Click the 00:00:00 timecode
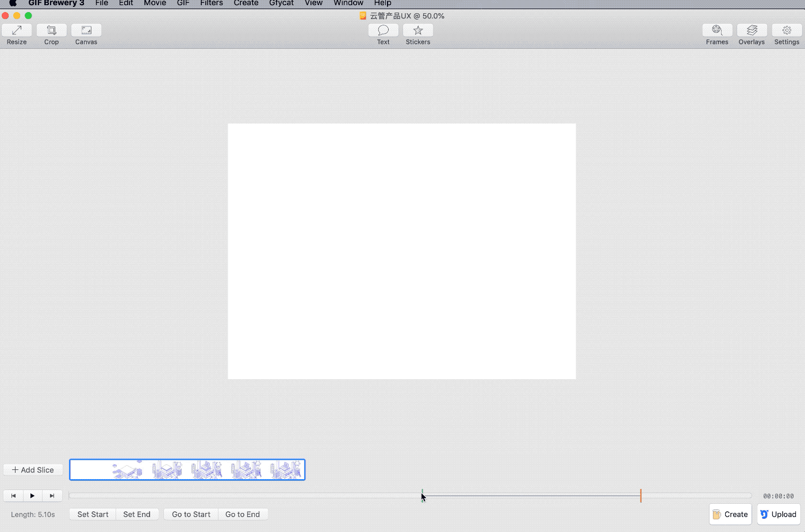Screen dimensions: 805x532 coord(779,496)
